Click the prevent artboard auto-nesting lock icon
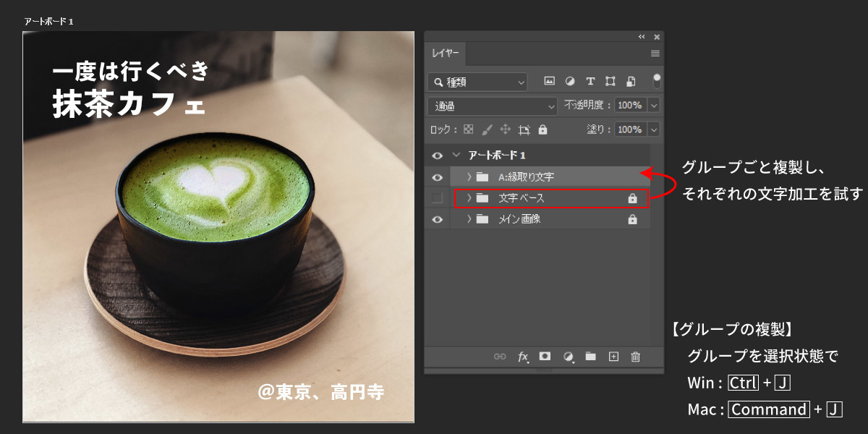 click(524, 129)
